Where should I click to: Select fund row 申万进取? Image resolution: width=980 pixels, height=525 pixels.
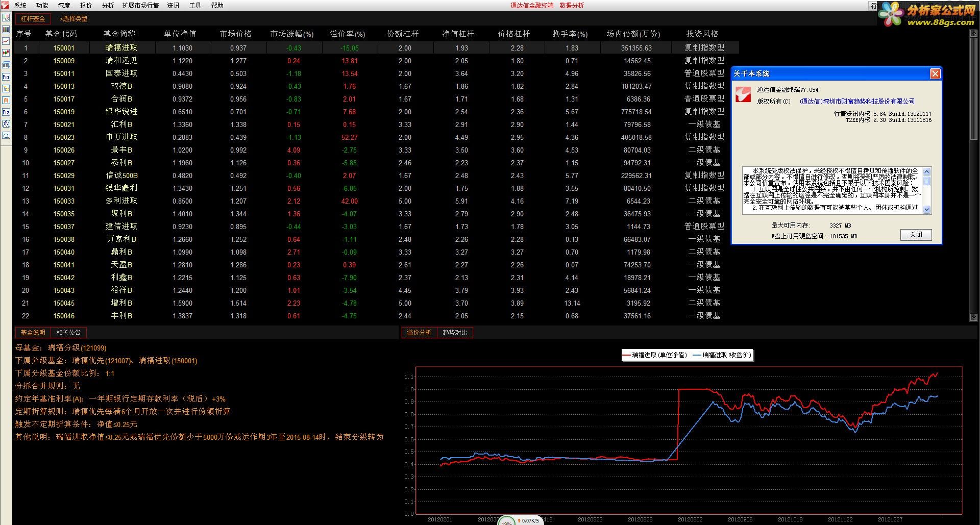coord(376,137)
